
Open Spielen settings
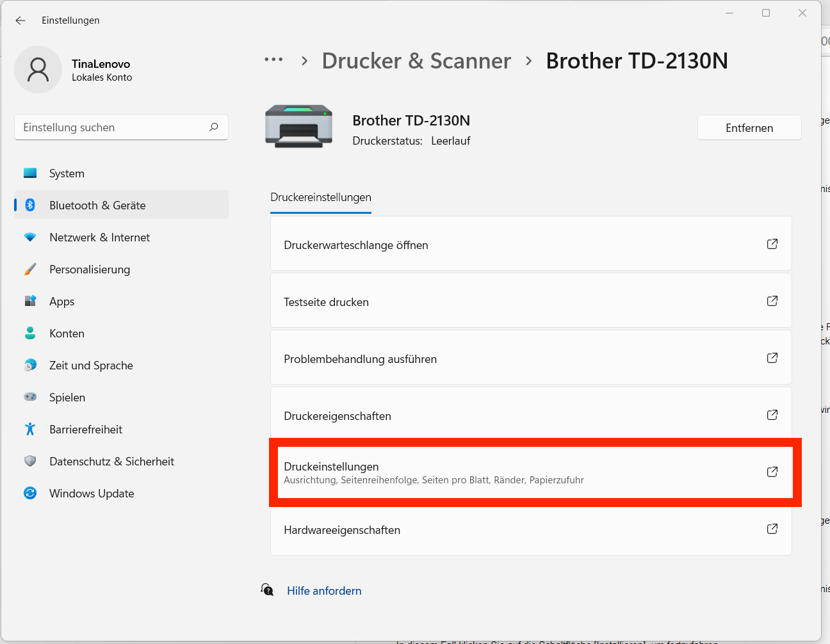click(121, 397)
